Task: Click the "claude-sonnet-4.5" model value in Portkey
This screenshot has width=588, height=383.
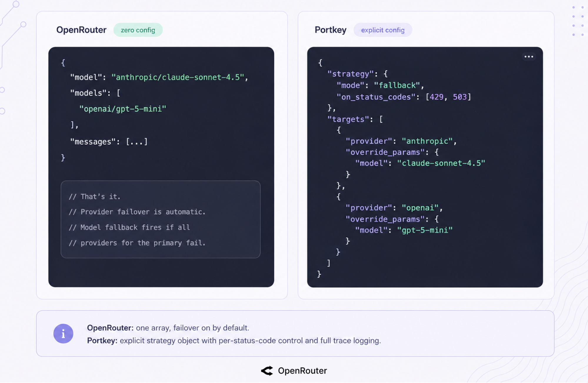Action: [x=441, y=163]
